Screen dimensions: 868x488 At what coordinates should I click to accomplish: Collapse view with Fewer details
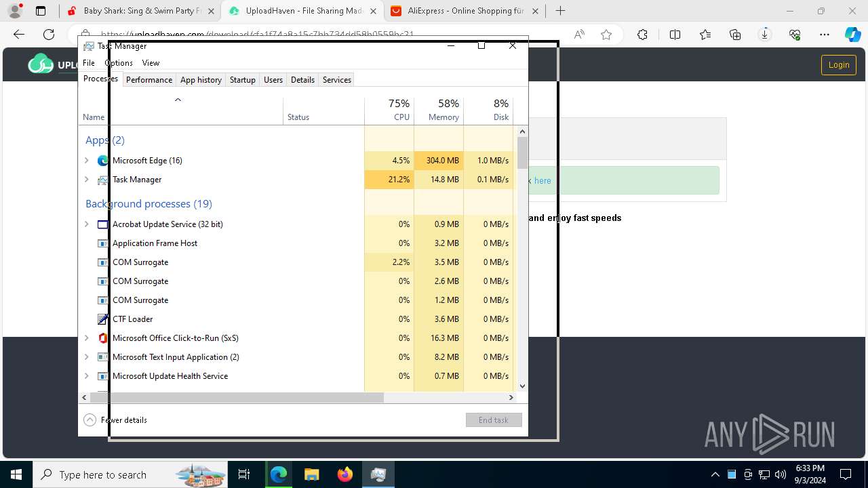(x=115, y=420)
